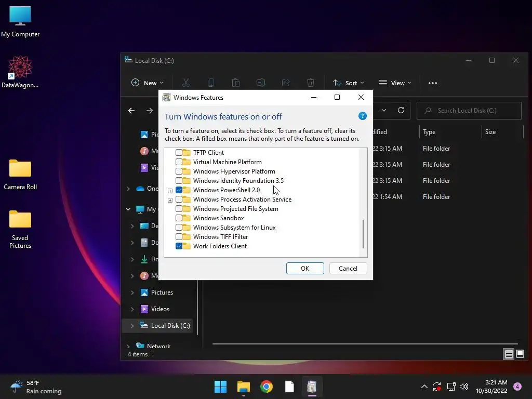532x399 pixels.
Task: Cancel the Windows Features dialog
Action: (348, 269)
